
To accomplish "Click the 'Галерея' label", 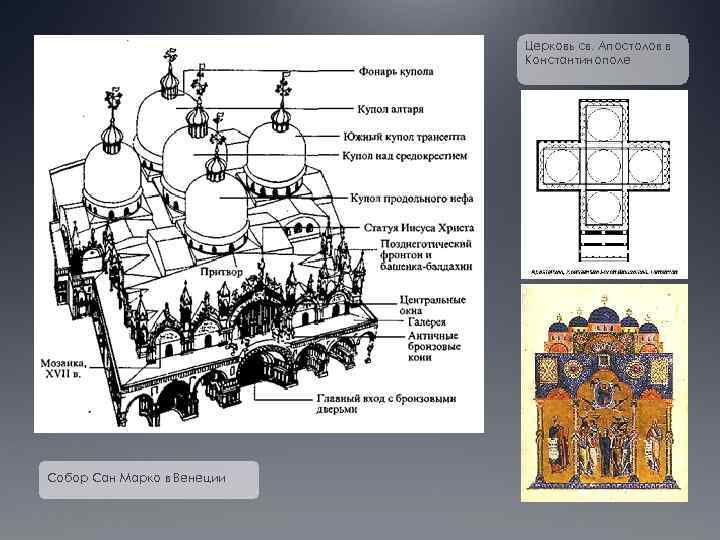I will tap(427, 322).
